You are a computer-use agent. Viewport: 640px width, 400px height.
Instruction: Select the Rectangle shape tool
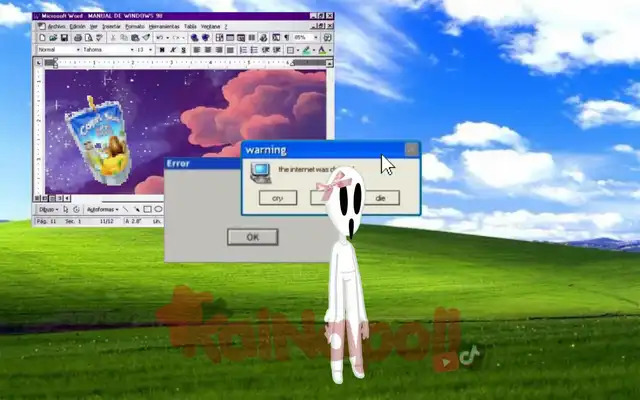click(x=147, y=210)
